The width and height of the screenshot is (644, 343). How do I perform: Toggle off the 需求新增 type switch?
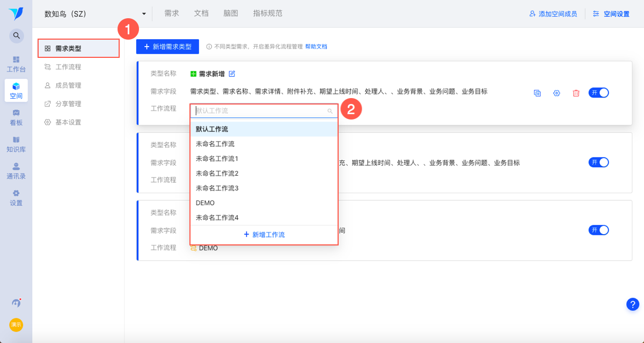(x=599, y=93)
